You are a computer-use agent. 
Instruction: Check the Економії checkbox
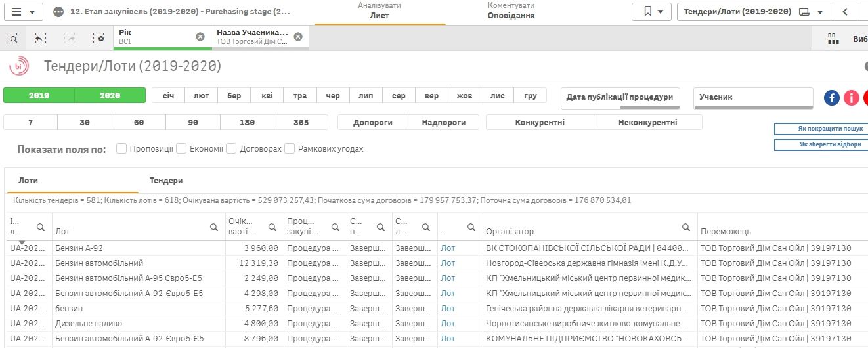[181, 148]
